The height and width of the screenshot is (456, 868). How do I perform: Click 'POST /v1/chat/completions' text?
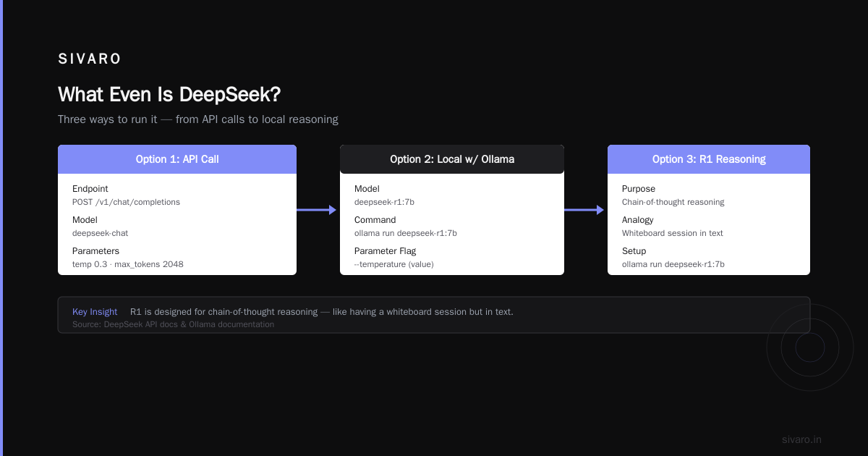point(126,203)
